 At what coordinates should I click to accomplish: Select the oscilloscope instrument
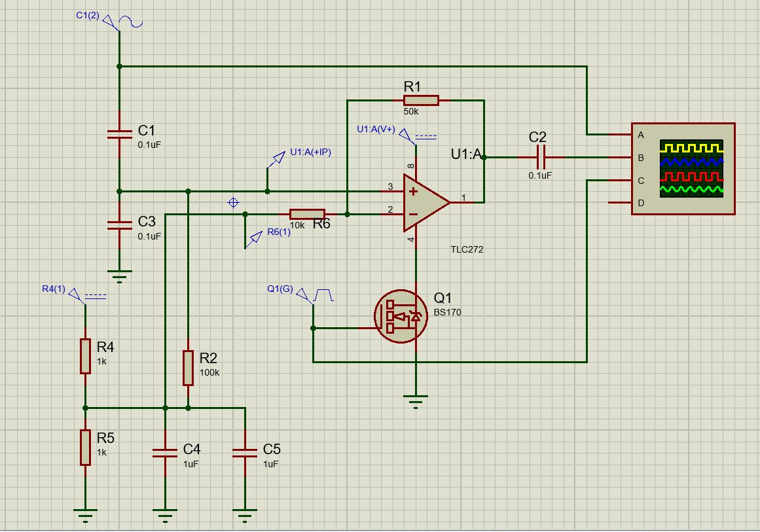[683, 169]
